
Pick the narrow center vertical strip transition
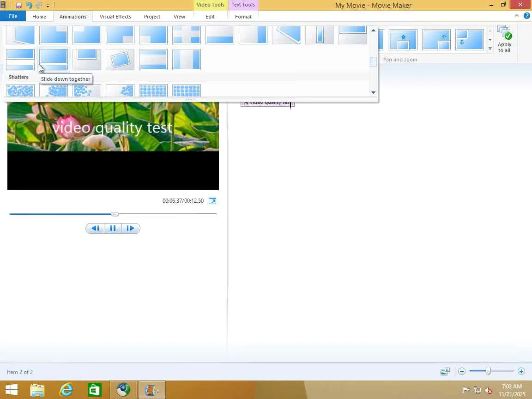320,35
